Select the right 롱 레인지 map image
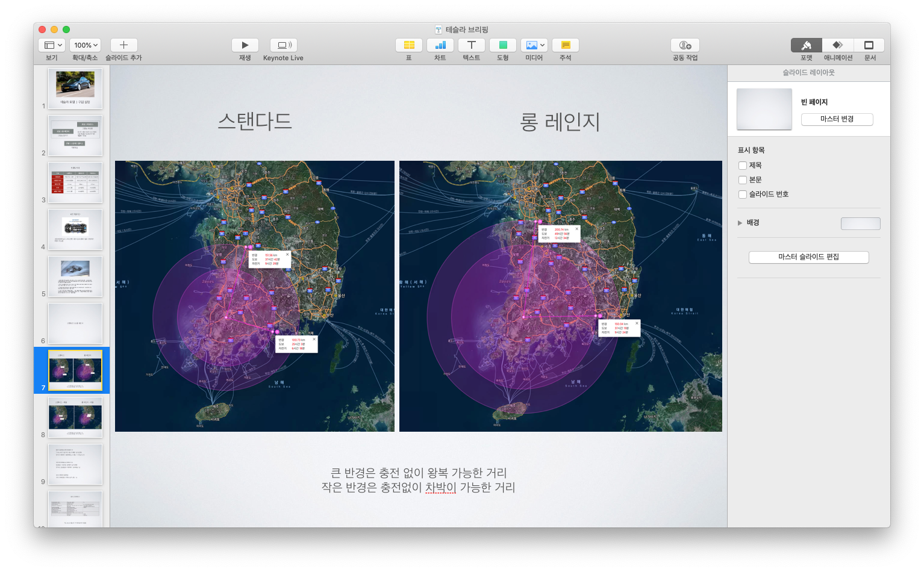 click(x=561, y=296)
